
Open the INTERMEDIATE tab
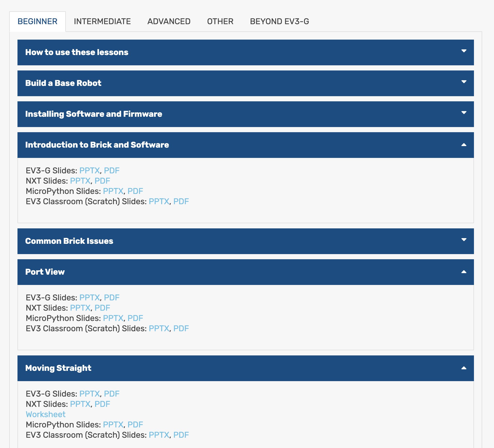click(102, 21)
